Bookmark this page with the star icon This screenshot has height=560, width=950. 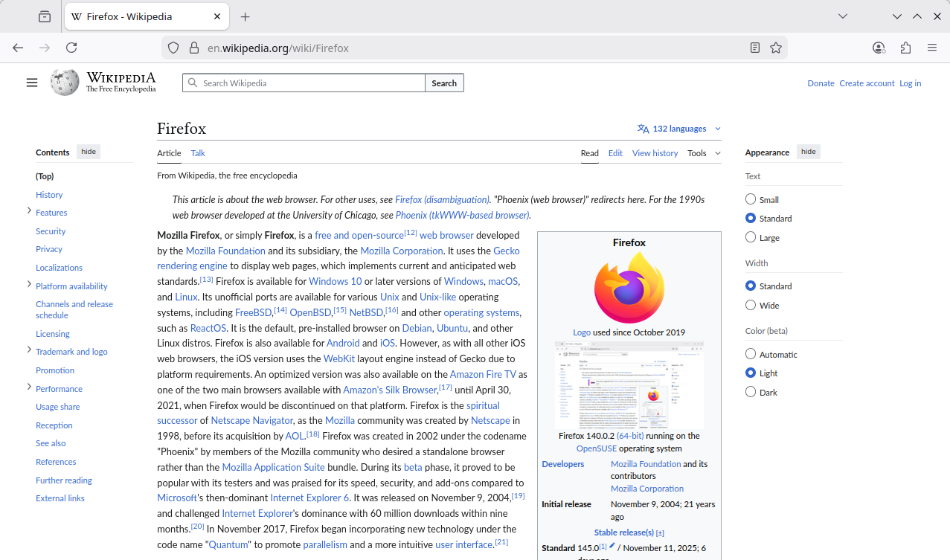tap(776, 48)
